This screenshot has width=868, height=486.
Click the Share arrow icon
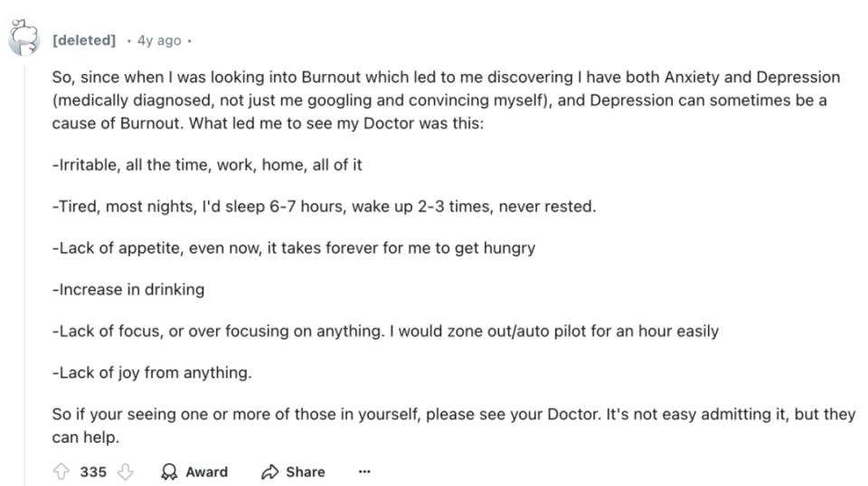coord(270,472)
